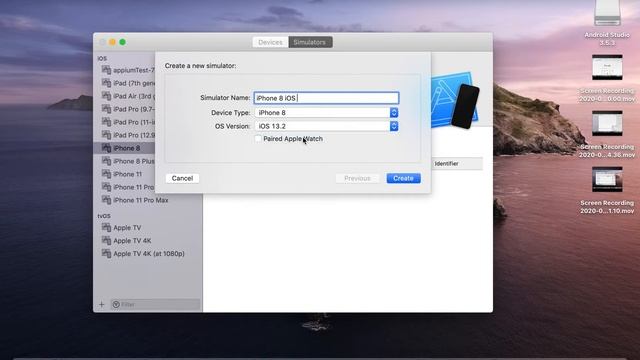The height and width of the screenshot is (360, 640).
Task: Click the simulator icon beside iPhone 8 Plus
Action: pyautogui.click(x=106, y=161)
